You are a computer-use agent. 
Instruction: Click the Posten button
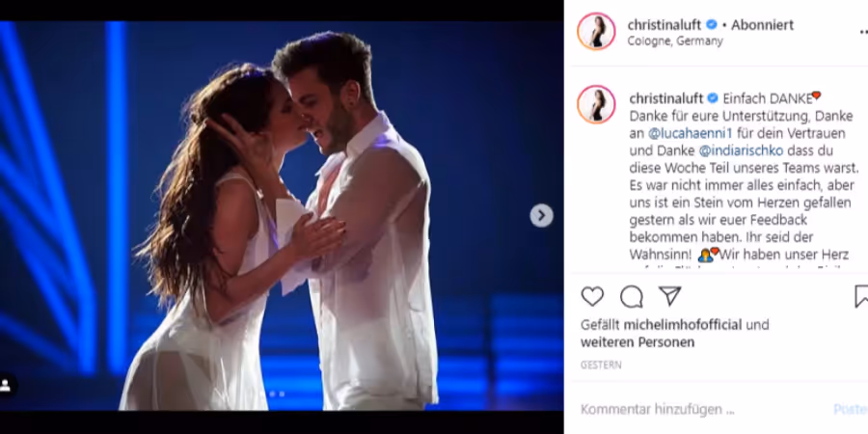coord(851,410)
